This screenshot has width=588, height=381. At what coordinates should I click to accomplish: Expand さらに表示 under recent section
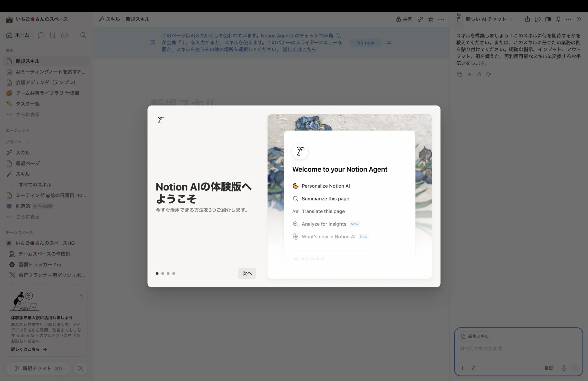pyautogui.click(x=46, y=114)
